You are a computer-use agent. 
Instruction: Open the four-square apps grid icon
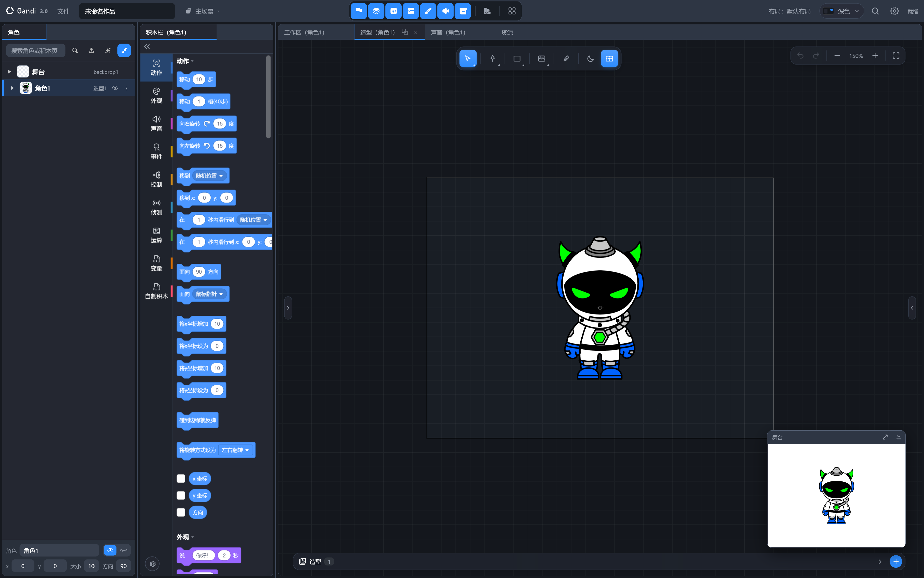pos(512,11)
